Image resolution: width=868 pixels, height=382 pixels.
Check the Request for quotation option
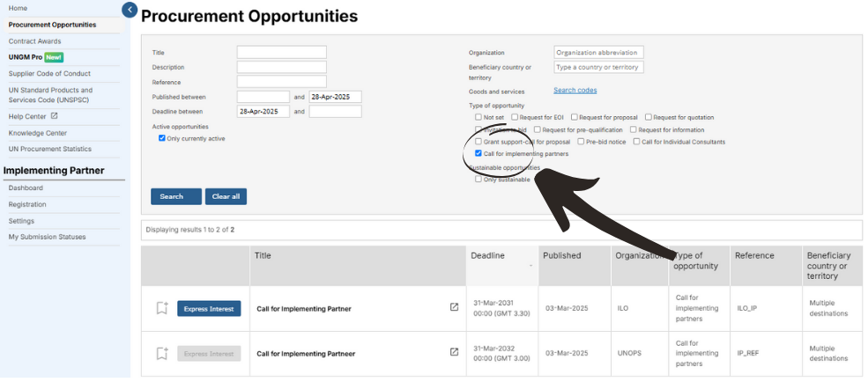click(649, 117)
